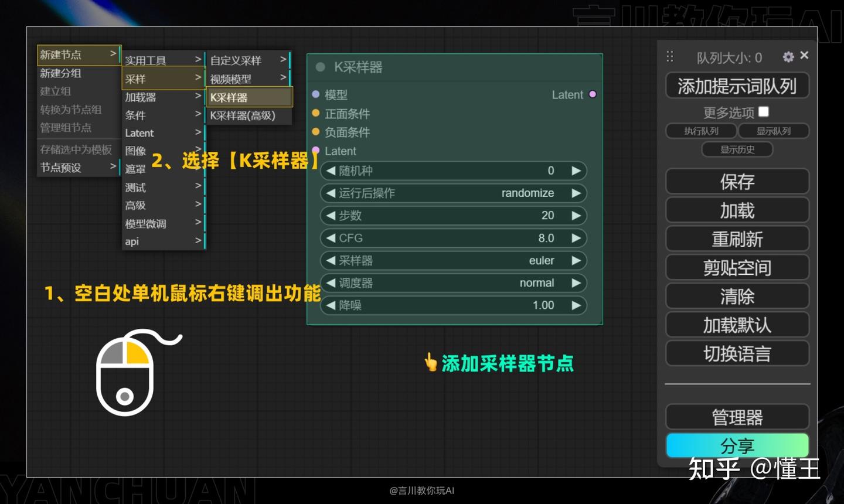Screen dimensions: 844x504
Task: Open the randomize value dropdown
Action: pyautogui.click(x=527, y=193)
